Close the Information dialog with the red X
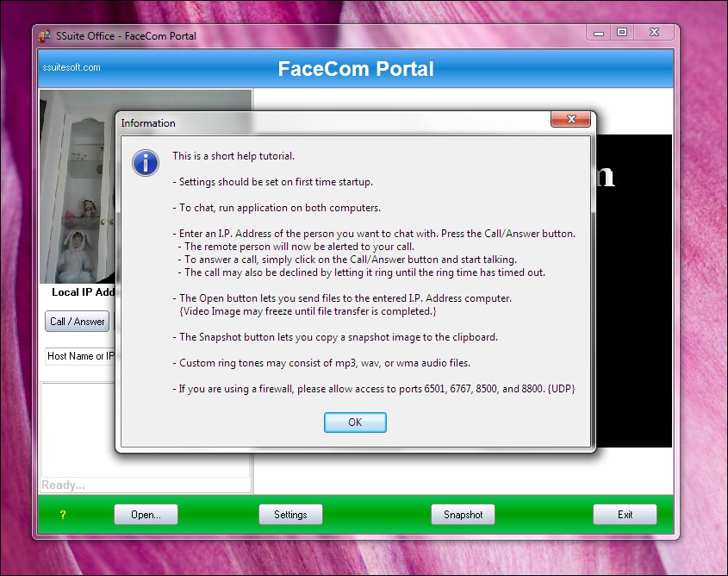 coord(570,119)
